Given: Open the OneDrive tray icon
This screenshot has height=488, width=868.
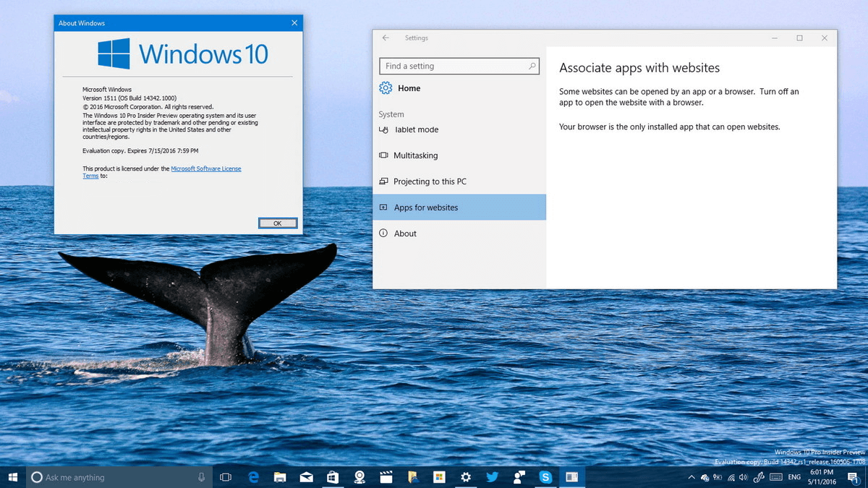Looking at the screenshot, I should pyautogui.click(x=705, y=477).
